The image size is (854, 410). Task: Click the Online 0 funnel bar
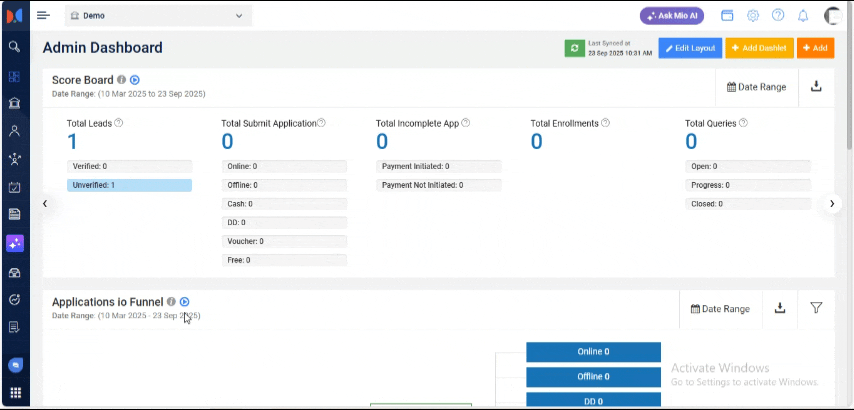(593, 352)
